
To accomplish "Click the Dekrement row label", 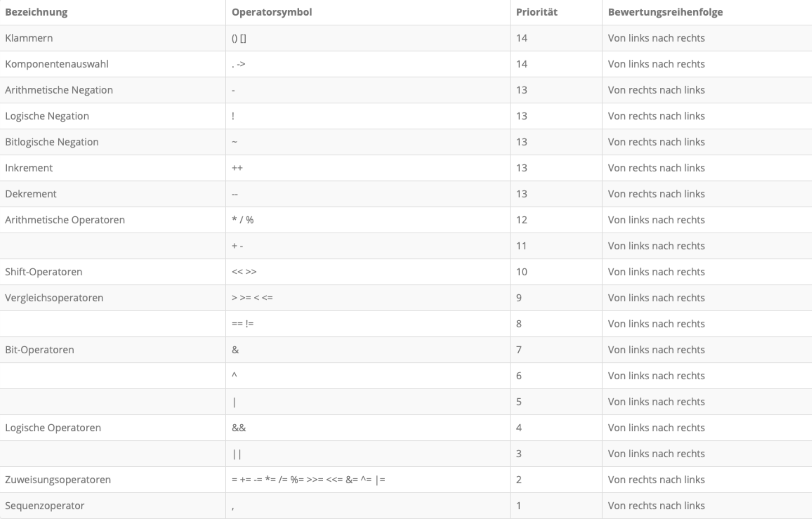I will point(31,194).
